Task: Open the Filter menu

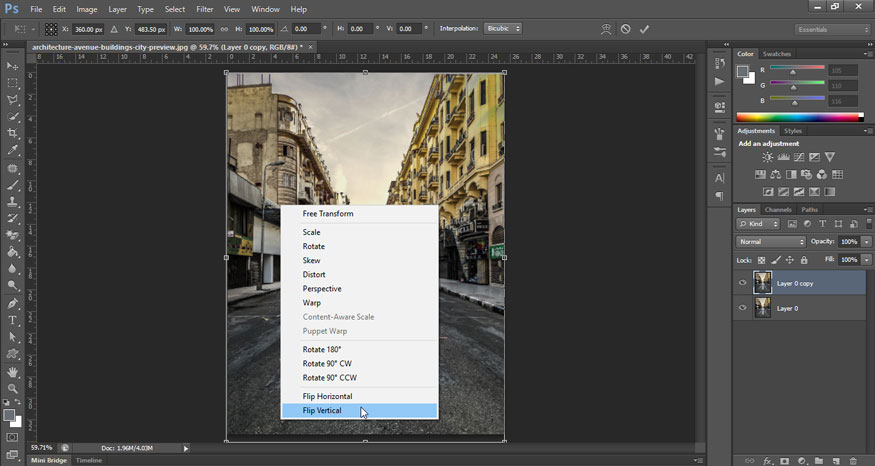Action: pos(205,9)
